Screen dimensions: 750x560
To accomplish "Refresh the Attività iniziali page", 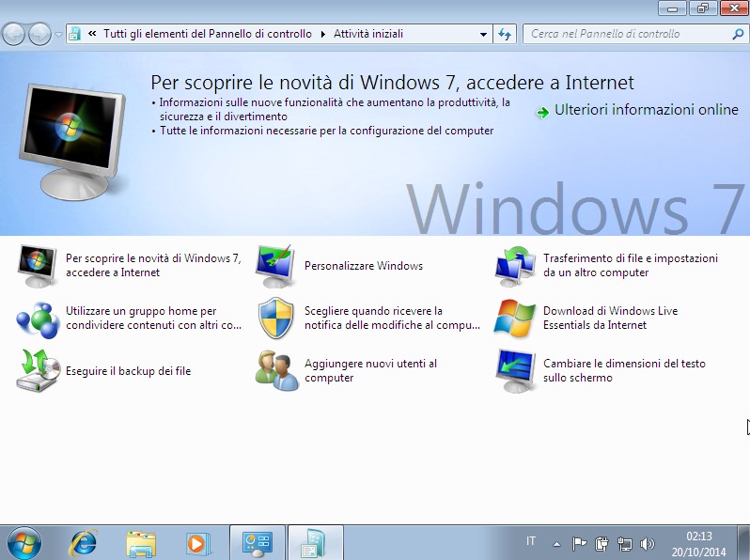I will 505,34.
